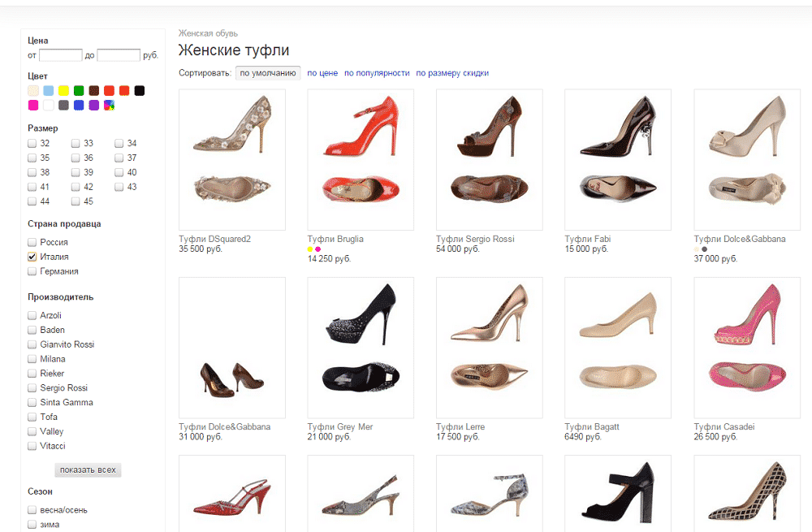Check the Valley manufacturer box
The width and height of the screenshot is (812, 532).
(32, 431)
